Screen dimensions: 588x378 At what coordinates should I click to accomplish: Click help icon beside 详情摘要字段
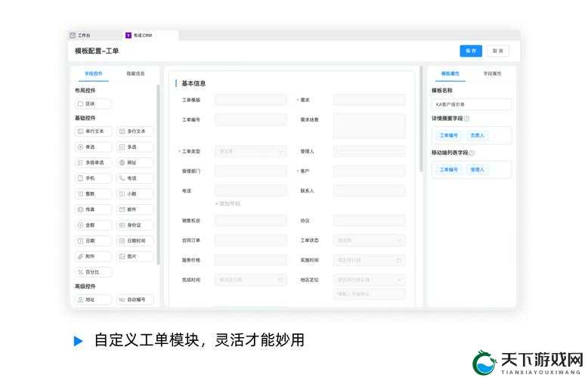tap(467, 119)
